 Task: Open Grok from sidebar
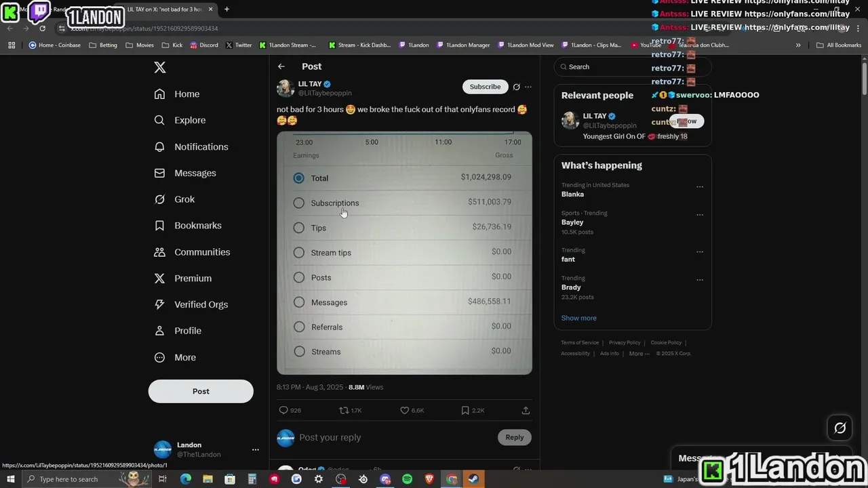174,199
